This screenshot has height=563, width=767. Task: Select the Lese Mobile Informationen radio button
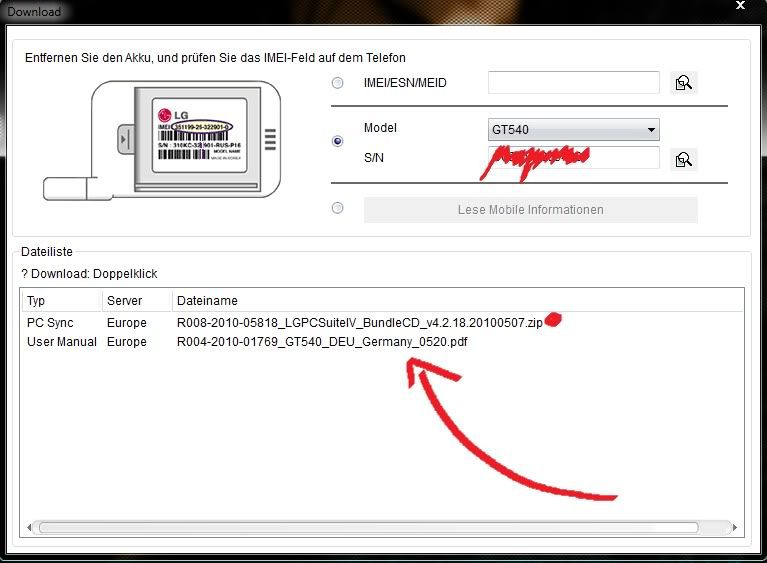click(x=338, y=208)
